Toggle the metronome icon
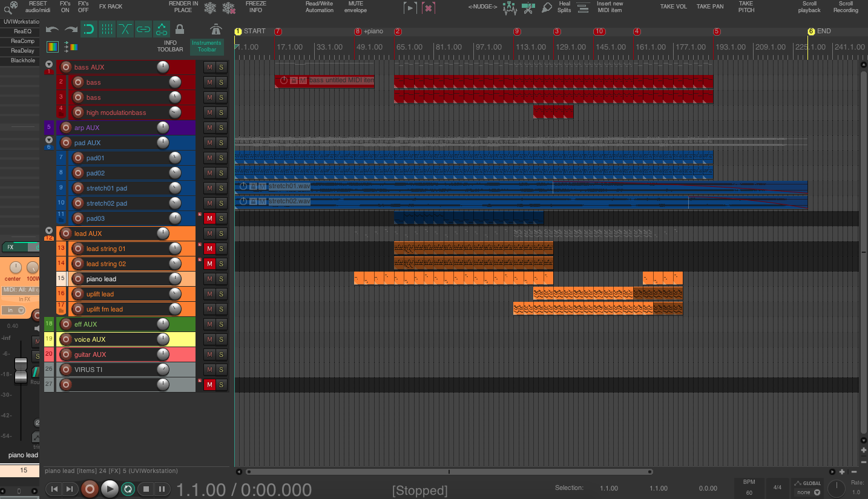Image resolution: width=868 pixels, height=499 pixels. [x=216, y=28]
